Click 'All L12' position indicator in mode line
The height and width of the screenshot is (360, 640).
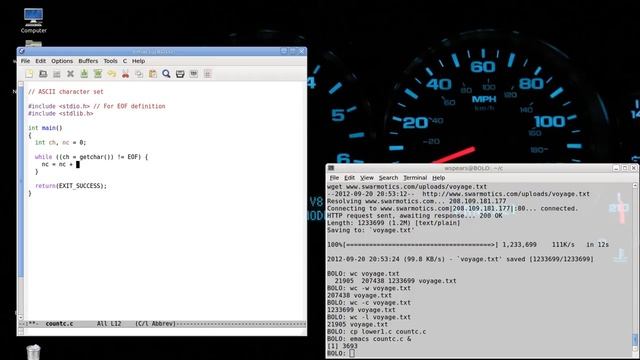109,324
